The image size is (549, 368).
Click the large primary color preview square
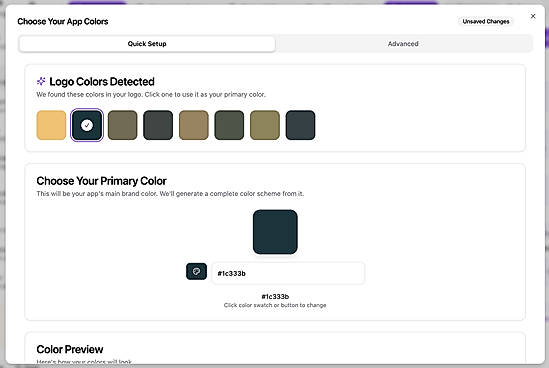click(275, 232)
